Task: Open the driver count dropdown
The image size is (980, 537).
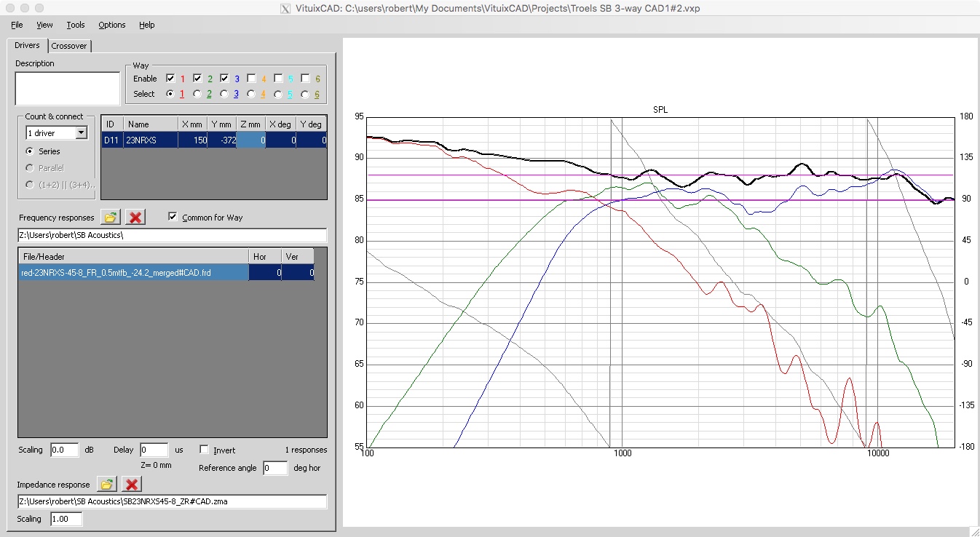Action: [x=81, y=133]
